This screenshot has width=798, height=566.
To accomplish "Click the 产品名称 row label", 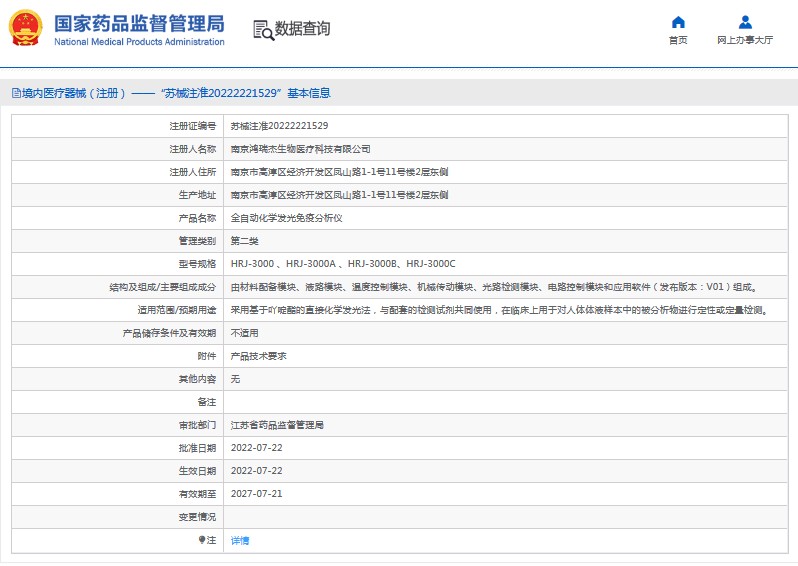I will 197,218.
